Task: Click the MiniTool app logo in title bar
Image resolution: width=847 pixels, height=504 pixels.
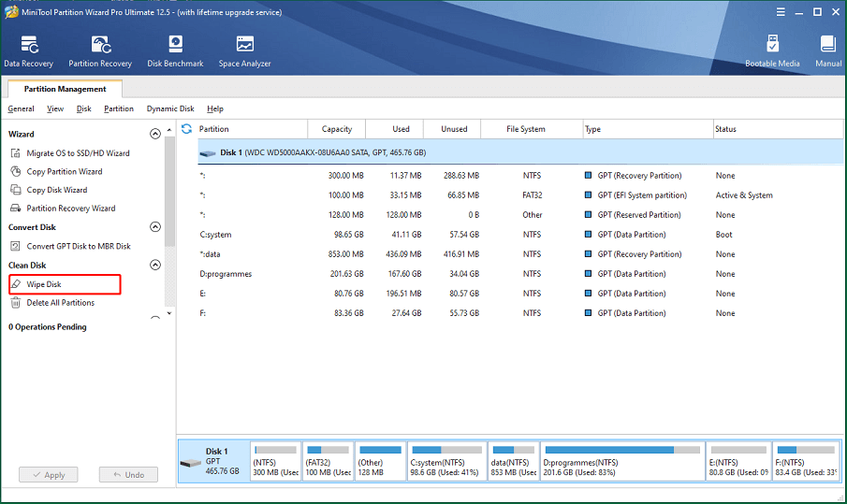Action: pos(11,12)
